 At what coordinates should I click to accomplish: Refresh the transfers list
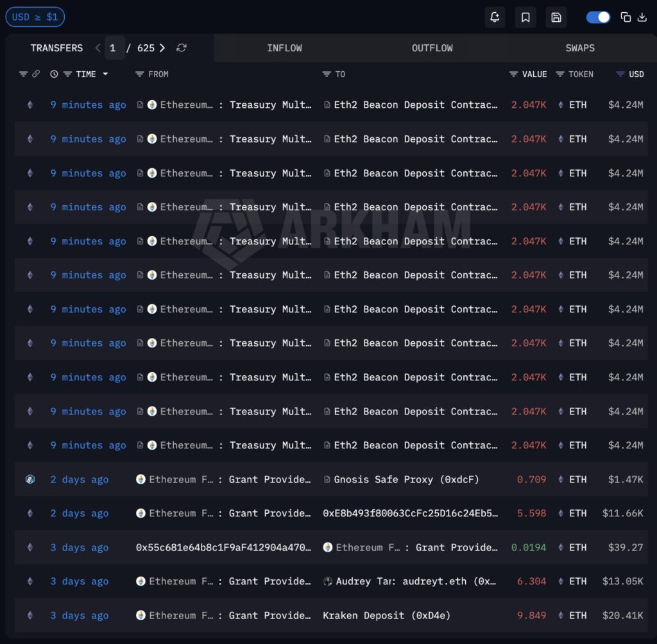click(x=182, y=47)
